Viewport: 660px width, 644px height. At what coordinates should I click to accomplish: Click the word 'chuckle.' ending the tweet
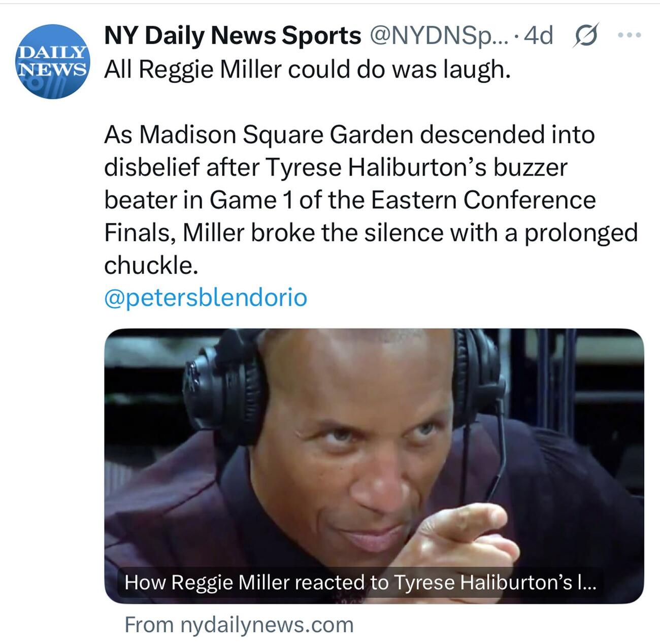[x=151, y=265]
